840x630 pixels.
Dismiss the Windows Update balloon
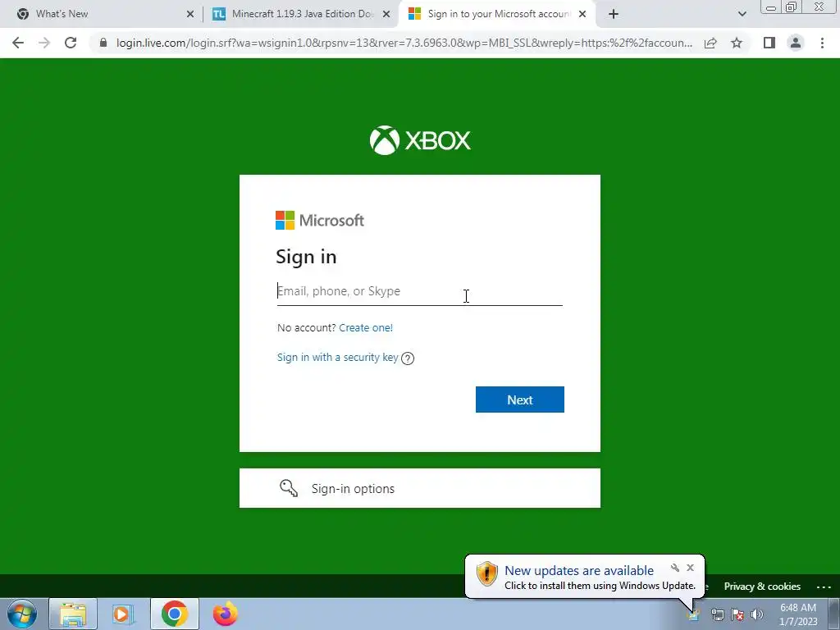[x=691, y=568]
